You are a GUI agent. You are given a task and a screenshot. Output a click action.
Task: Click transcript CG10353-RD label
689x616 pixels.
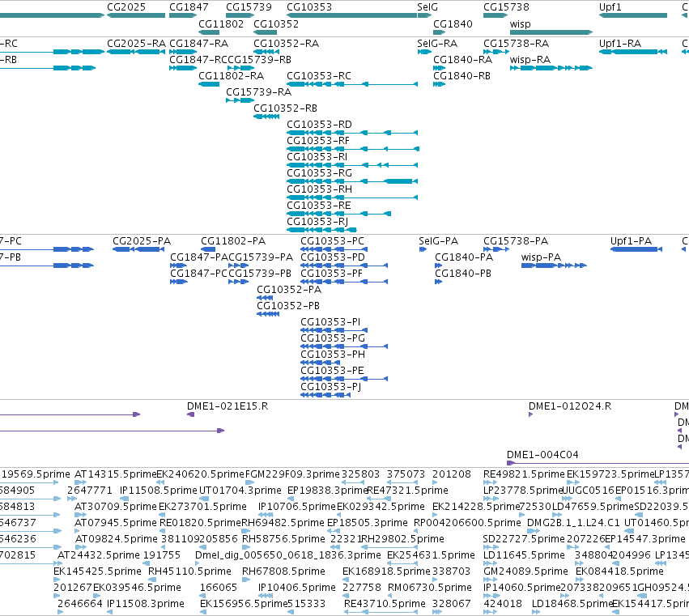(x=320, y=125)
